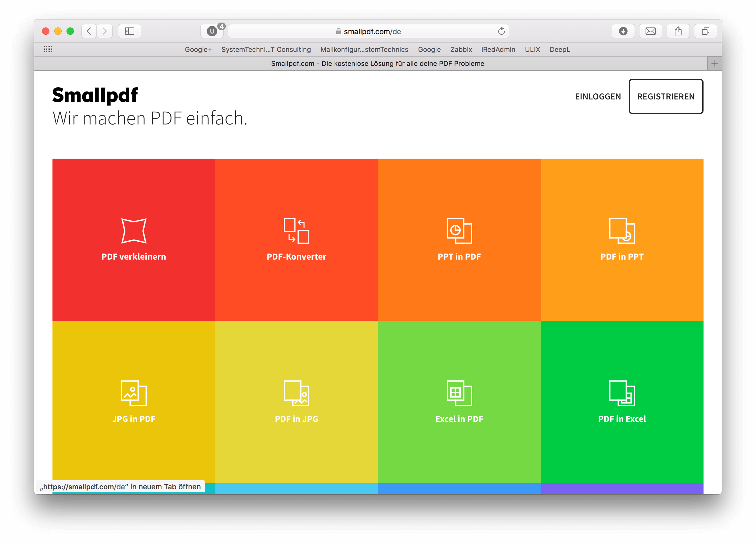The height and width of the screenshot is (543, 756).
Task: Open the Mailkonfigur...stemTechnics bookmark
Action: (x=364, y=49)
